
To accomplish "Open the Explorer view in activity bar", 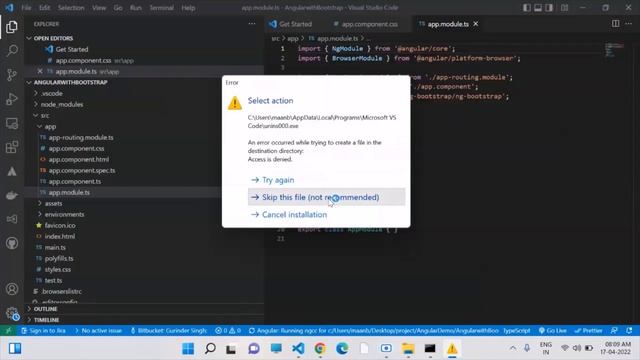I will pos(12,27).
